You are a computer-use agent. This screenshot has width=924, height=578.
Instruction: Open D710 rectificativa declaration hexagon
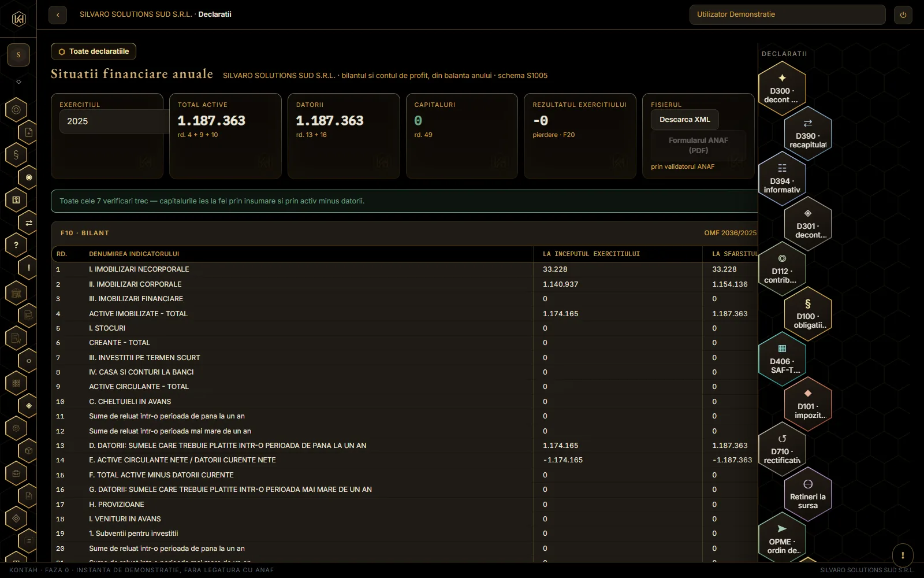[782, 449]
